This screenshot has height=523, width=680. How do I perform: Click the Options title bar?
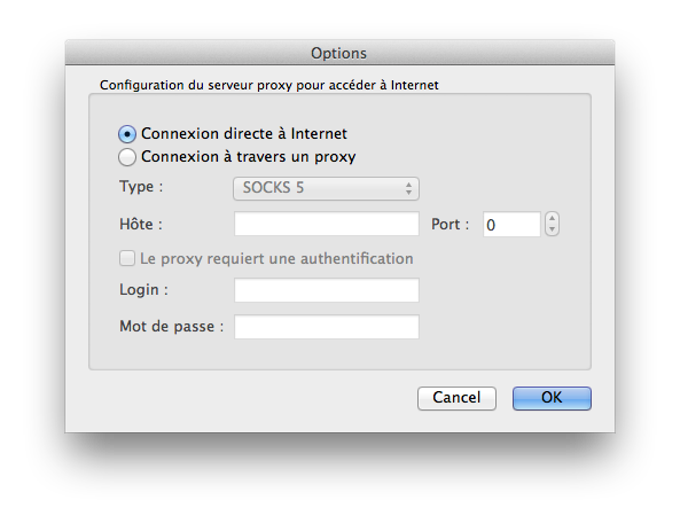340,53
